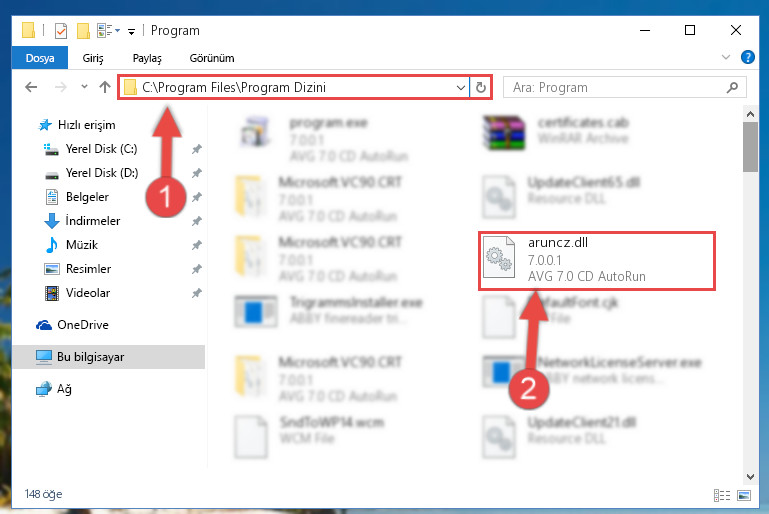Screen dimensions: 769x514
Task: Open the Görünüm ribbon tab
Action: (212, 58)
